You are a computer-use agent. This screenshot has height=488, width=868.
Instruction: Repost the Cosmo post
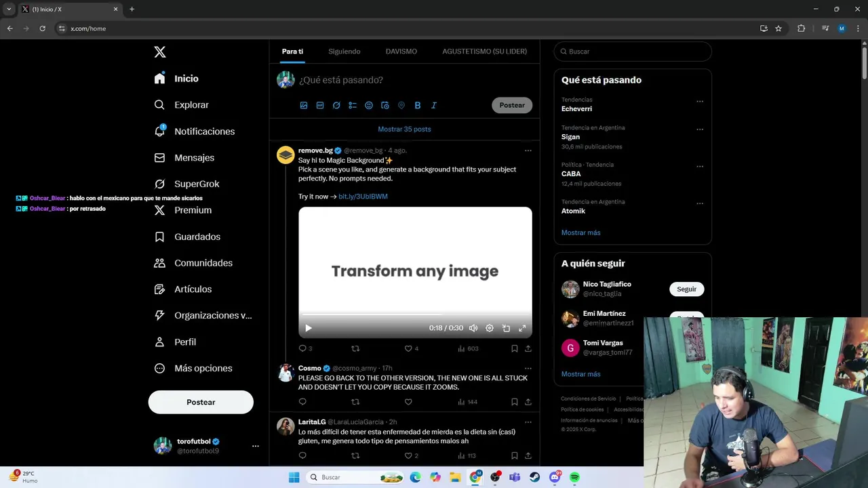(355, 402)
